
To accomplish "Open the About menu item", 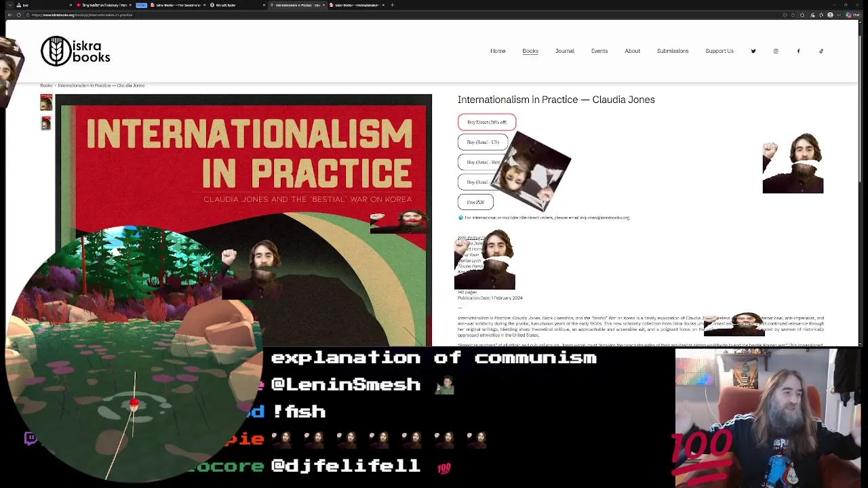I will 632,51.
